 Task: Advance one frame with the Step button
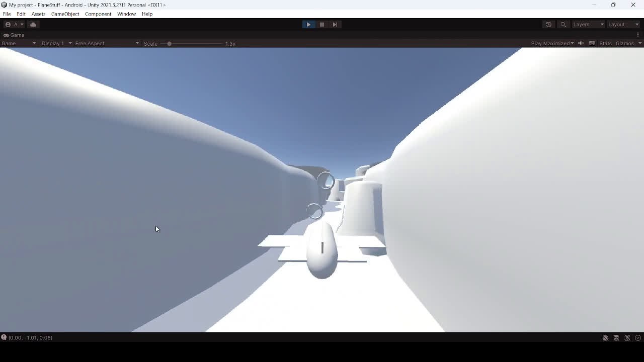tap(335, 24)
